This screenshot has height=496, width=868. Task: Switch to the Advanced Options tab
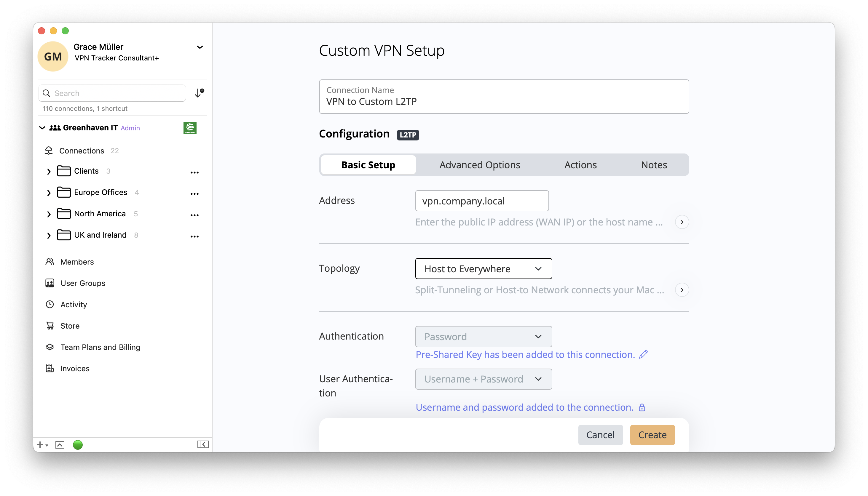pos(479,165)
